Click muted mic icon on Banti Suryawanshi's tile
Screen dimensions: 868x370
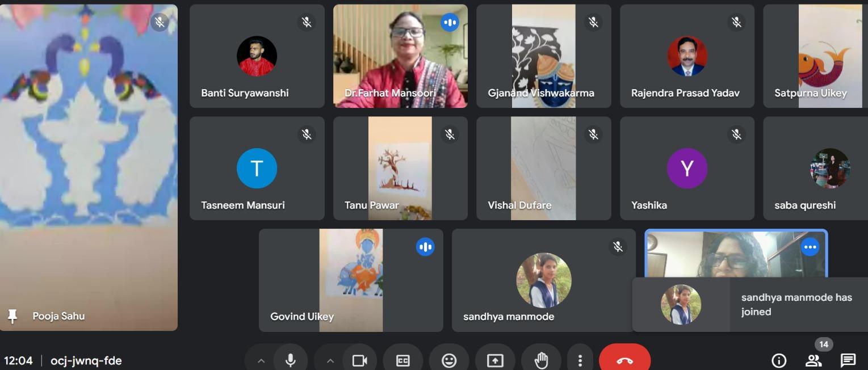click(307, 22)
